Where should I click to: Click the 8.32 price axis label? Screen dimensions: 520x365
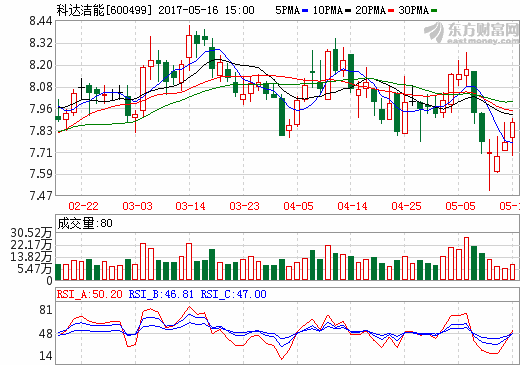(41, 43)
